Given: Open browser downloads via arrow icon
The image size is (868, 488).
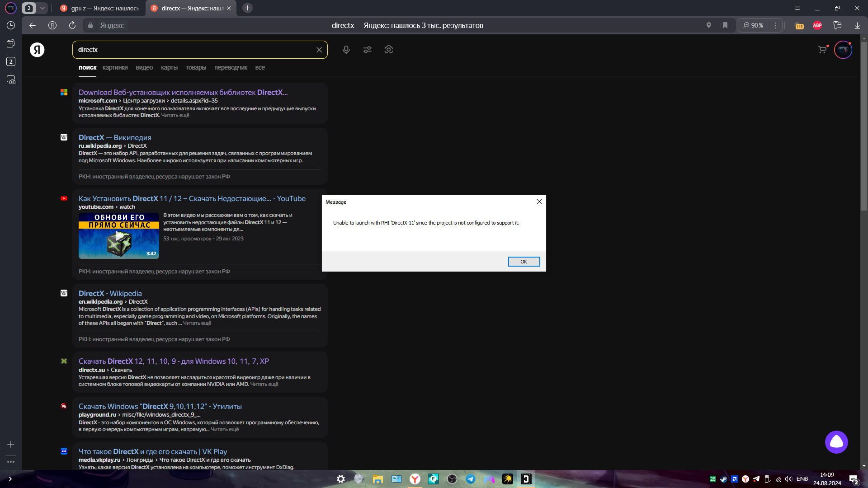Looking at the screenshot, I should point(857,25).
